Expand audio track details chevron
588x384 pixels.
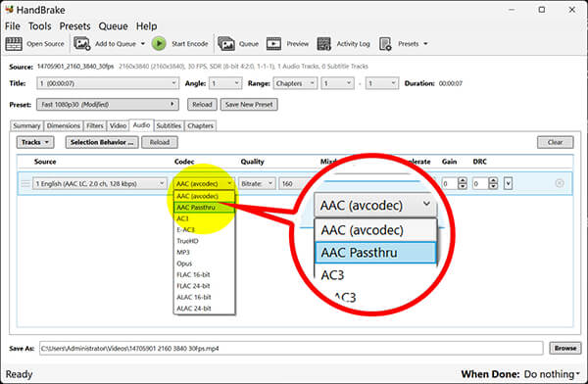[x=508, y=184]
